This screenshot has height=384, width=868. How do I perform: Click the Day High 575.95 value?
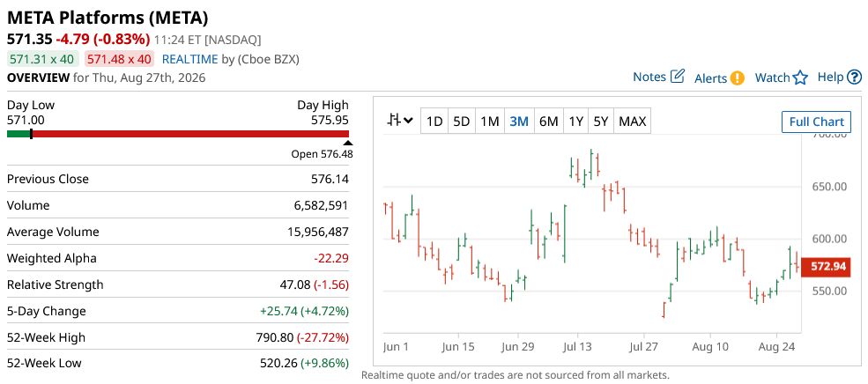330,120
